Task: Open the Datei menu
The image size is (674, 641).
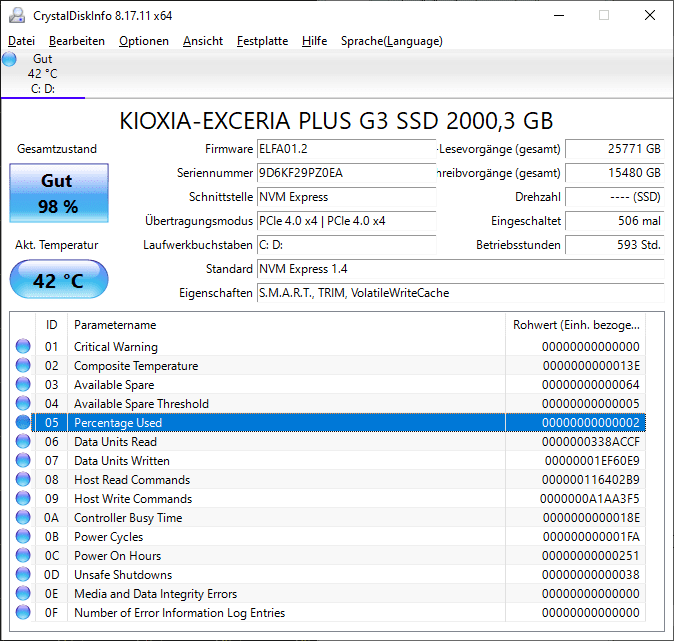Action: pyautogui.click(x=21, y=41)
